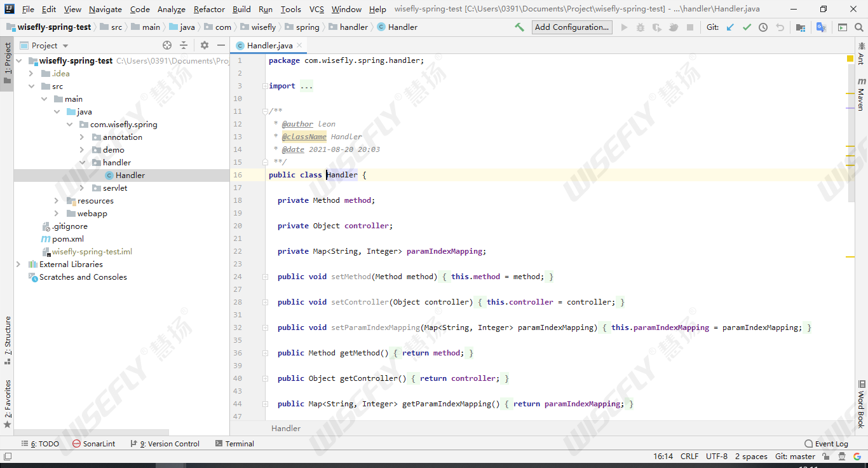Image resolution: width=868 pixels, height=468 pixels.
Task: Click CRLF line separator in status bar
Action: pos(689,457)
